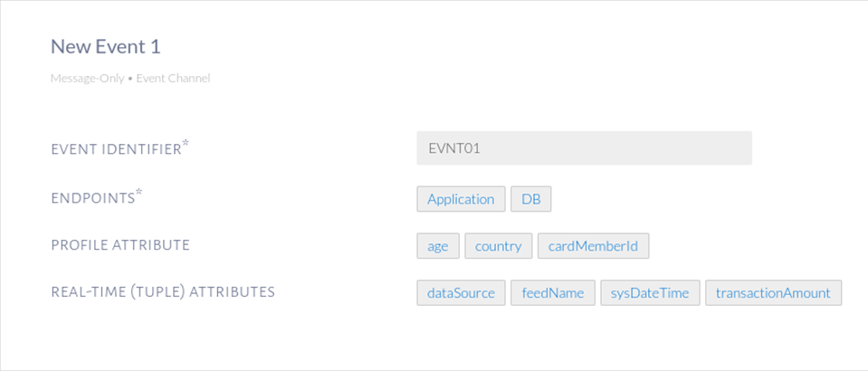Click the New Event 1 title
This screenshot has width=868, height=371.
tap(105, 46)
